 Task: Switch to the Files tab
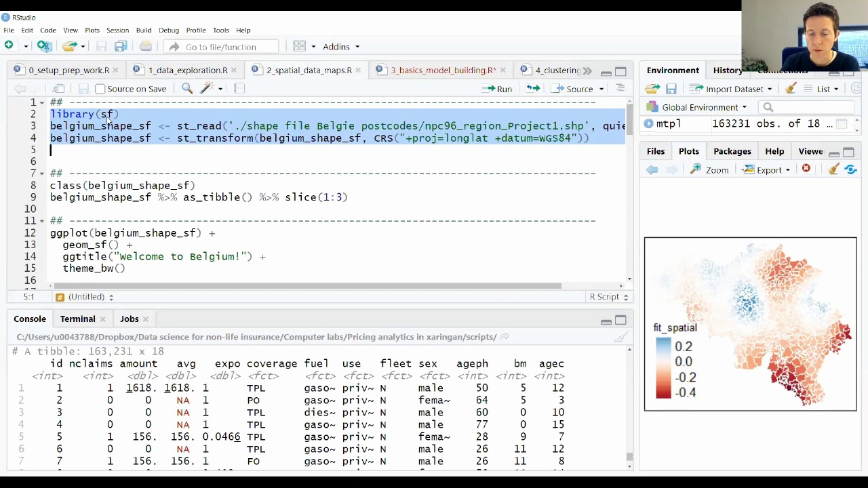(x=655, y=152)
